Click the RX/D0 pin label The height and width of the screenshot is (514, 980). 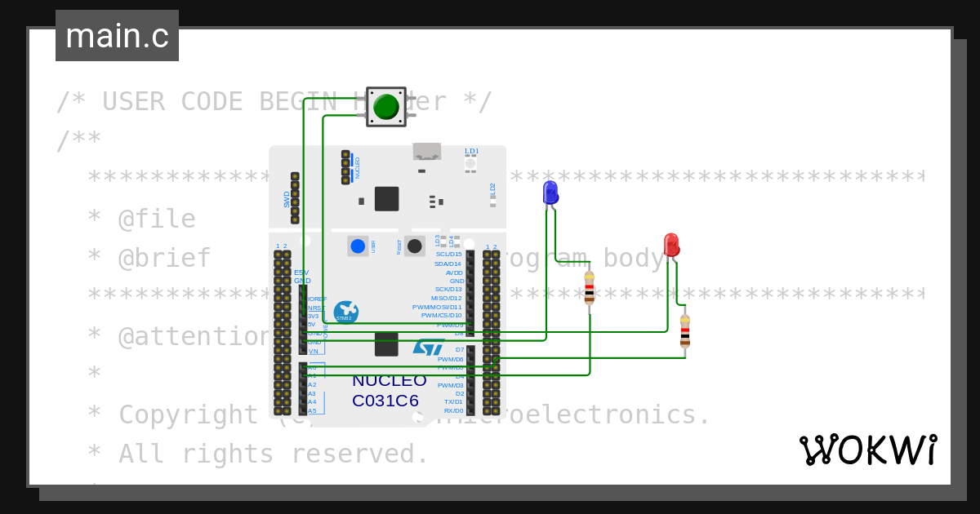(x=453, y=410)
